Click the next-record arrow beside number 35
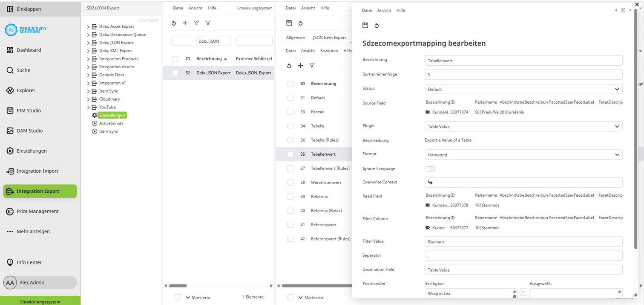 tap(630, 10)
